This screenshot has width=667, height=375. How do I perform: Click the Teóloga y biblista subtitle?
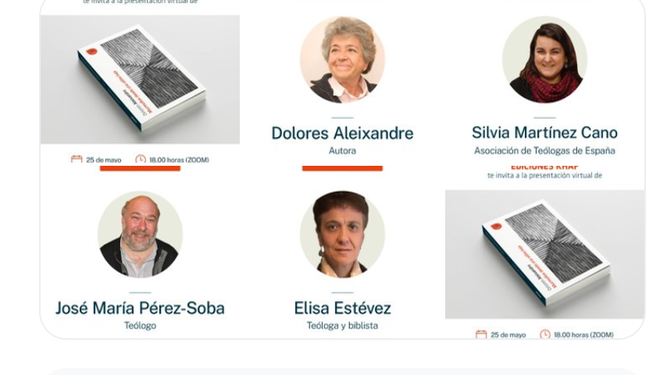(x=342, y=326)
